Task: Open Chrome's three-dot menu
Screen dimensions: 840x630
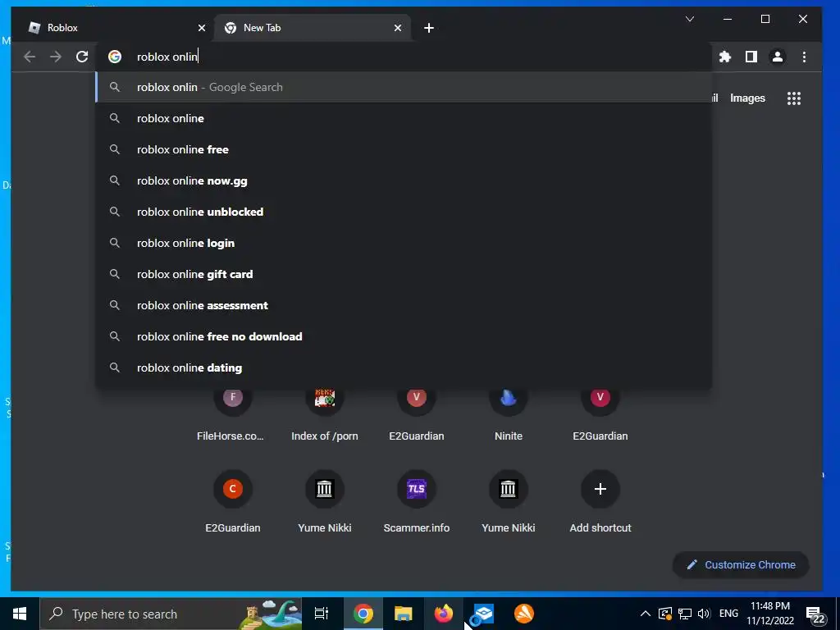Action: pyautogui.click(x=804, y=57)
